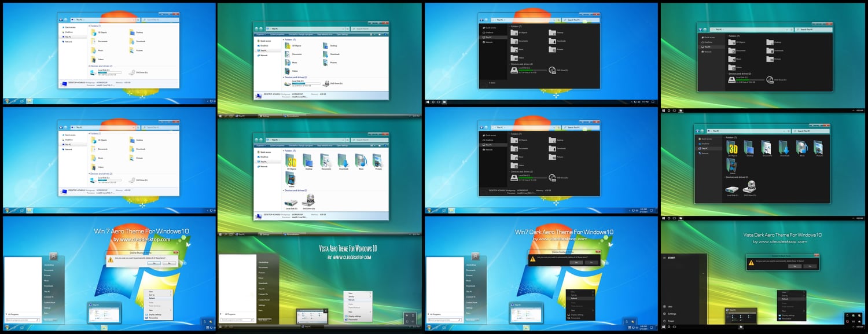Choose Personalize in Vista Aero Theme context menu
Screen dimensions: 868x334
click(x=358, y=319)
